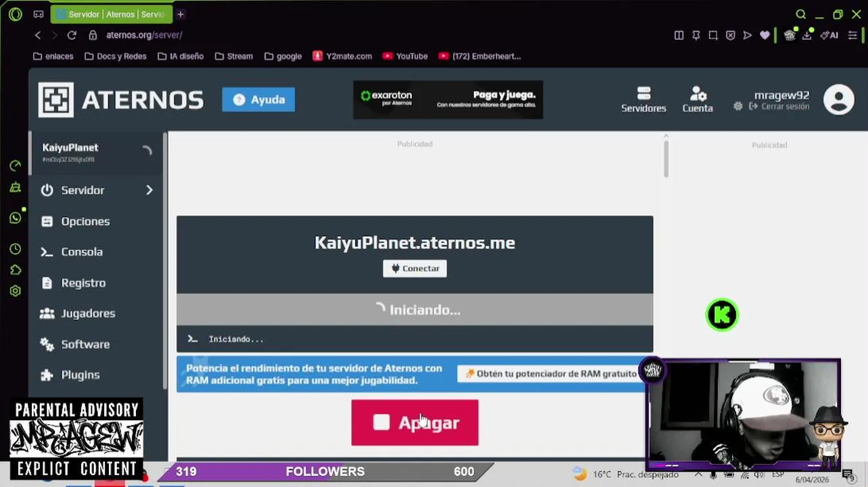The image size is (868, 487).
Task: Open the (172) Emberheart bookmark
Action: pos(479,56)
